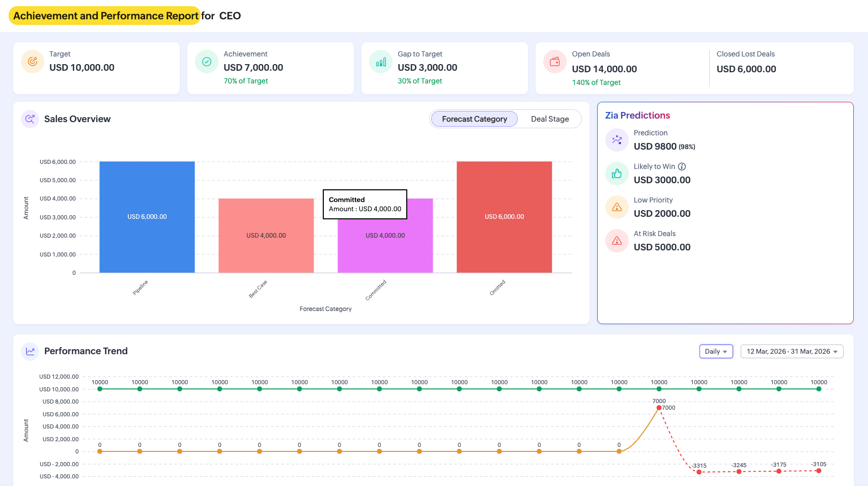
Task: Click the Closed Lost Deals label
Action: point(746,54)
